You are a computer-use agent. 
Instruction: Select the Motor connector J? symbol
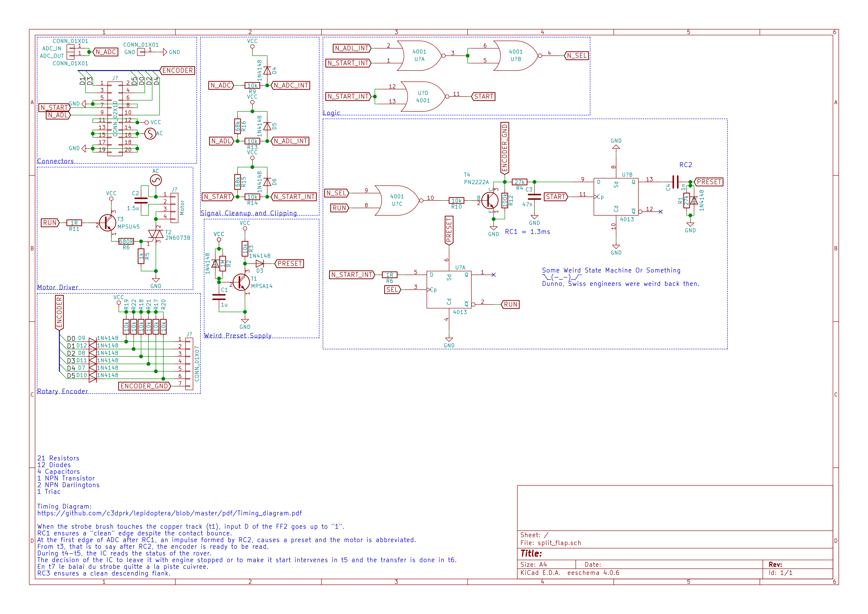174,208
